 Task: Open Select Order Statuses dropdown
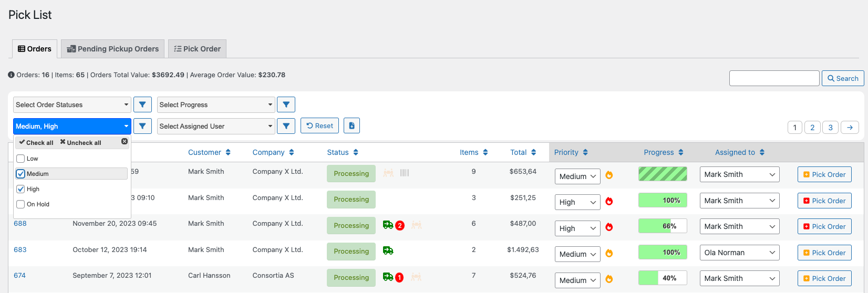point(72,104)
